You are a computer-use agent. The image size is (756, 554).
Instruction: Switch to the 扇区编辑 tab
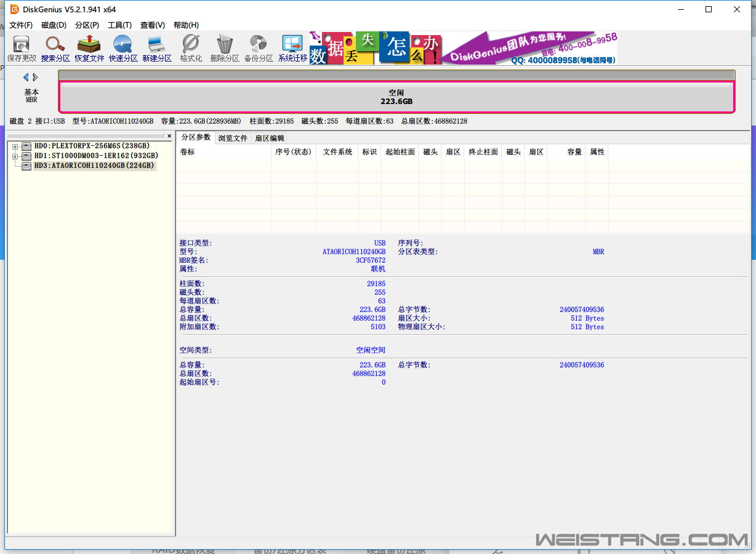coord(270,138)
